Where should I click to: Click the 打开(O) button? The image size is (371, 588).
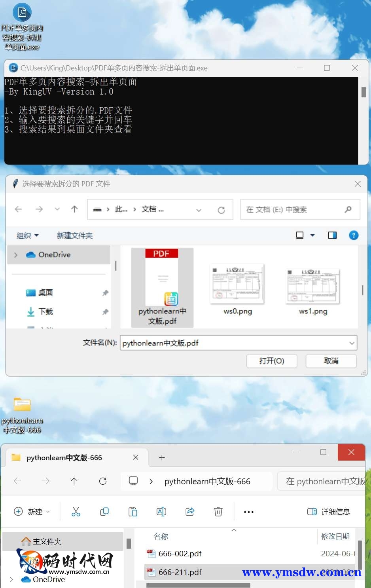[272, 361]
